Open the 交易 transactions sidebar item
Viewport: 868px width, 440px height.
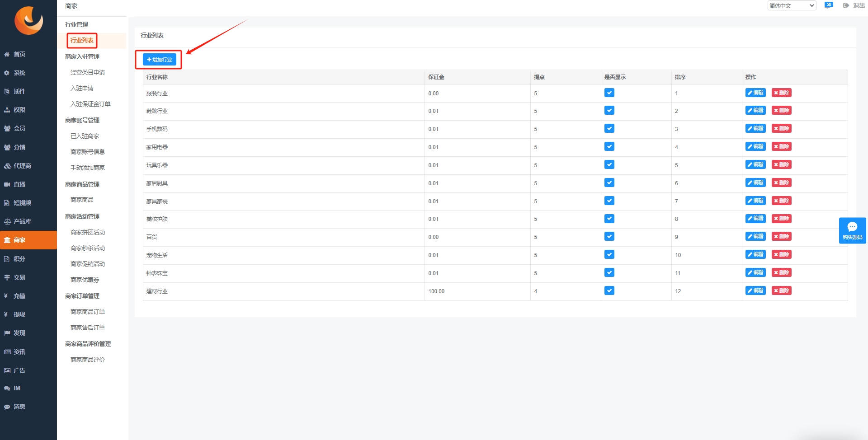(x=28, y=277)
